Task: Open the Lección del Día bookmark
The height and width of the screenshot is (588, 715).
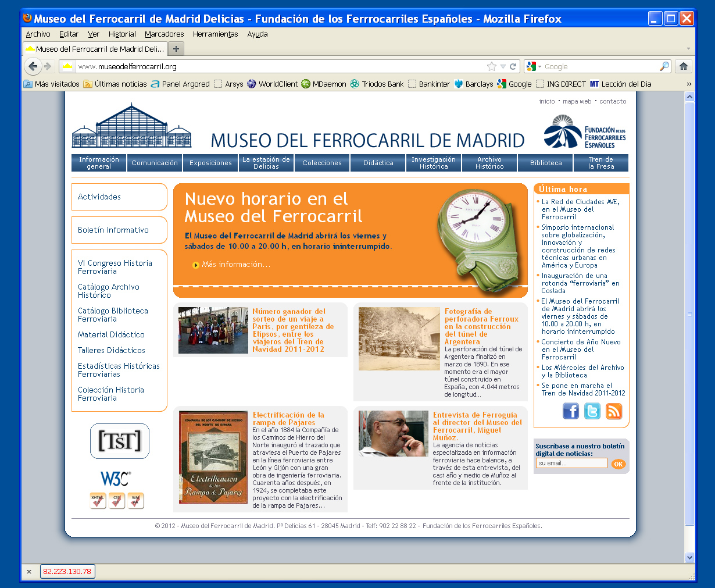Action: 621,84
